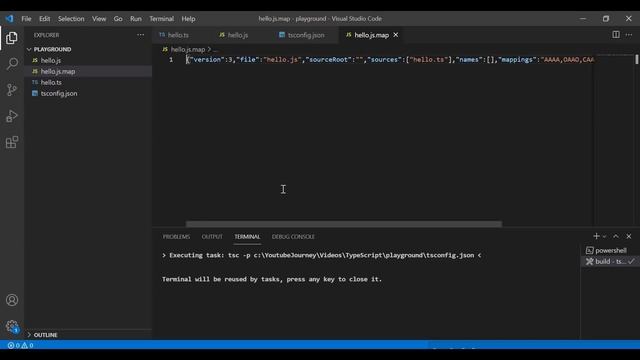Select hello.js.map in the explorer tree
640x360 pixels.
89,71
